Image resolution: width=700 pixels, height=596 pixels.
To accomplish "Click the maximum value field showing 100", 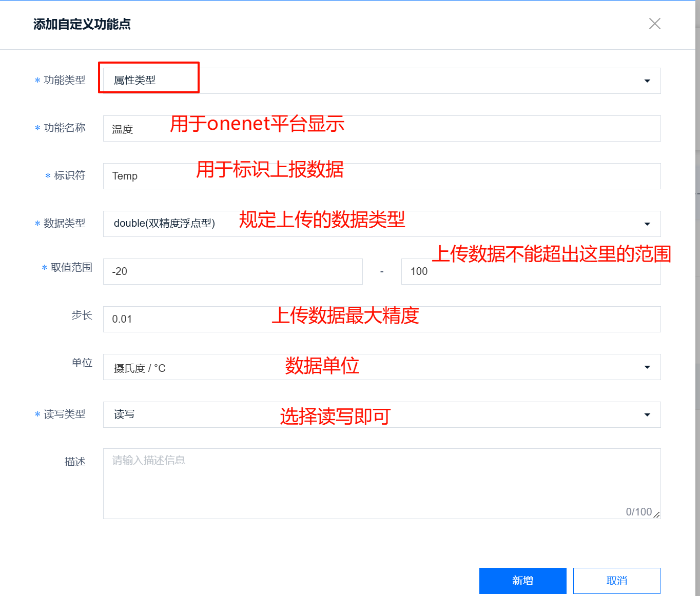I will (531, 271).
